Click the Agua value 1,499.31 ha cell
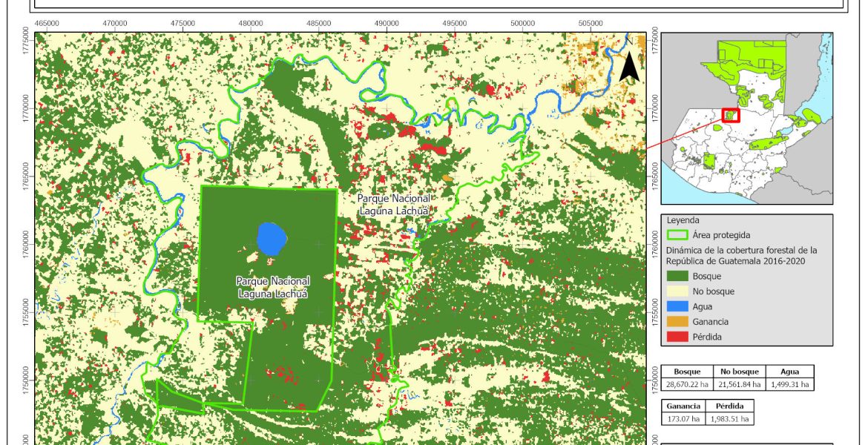 (x=789, y=384)
